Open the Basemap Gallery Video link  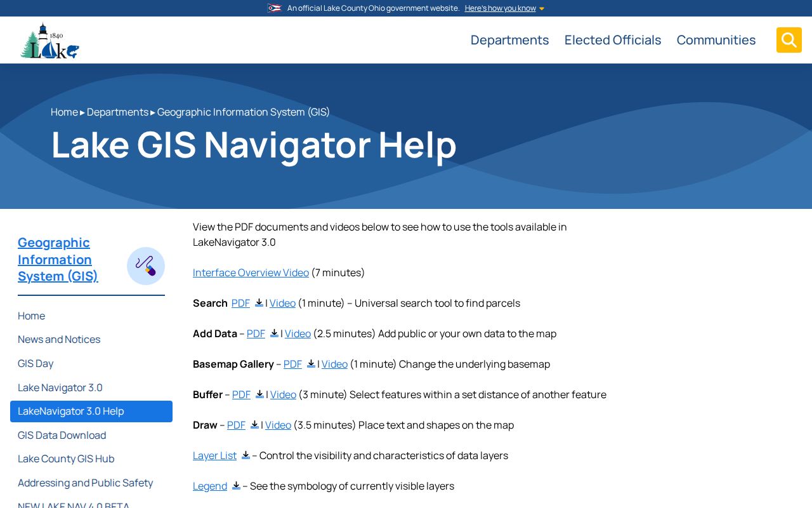(334, 364)
